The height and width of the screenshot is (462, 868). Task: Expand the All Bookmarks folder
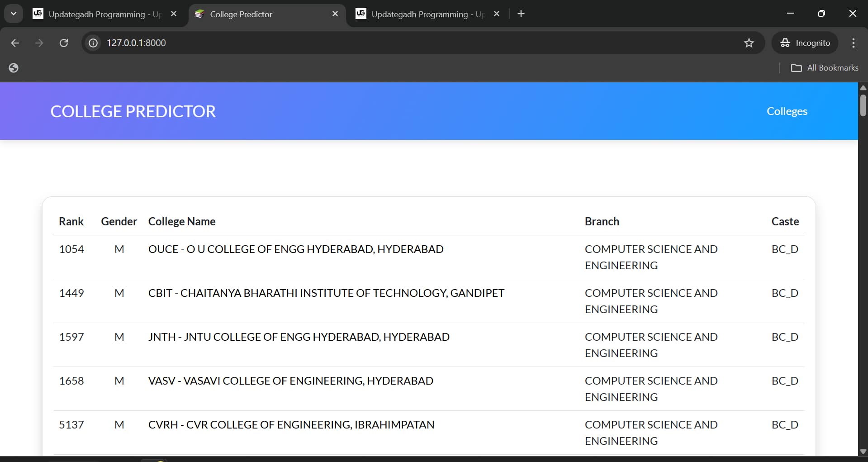click(x=824, y=67)
